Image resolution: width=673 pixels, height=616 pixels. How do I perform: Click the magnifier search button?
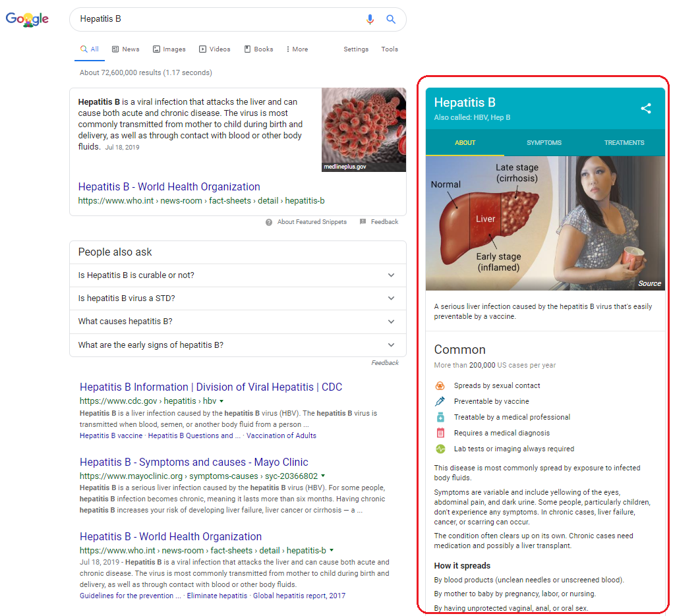[x=391, y=19]
